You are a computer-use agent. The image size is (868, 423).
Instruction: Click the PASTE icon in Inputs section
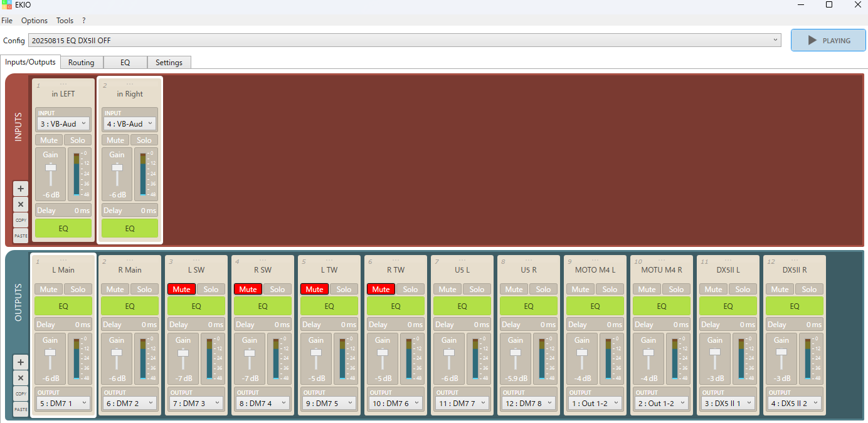[21, 236]
